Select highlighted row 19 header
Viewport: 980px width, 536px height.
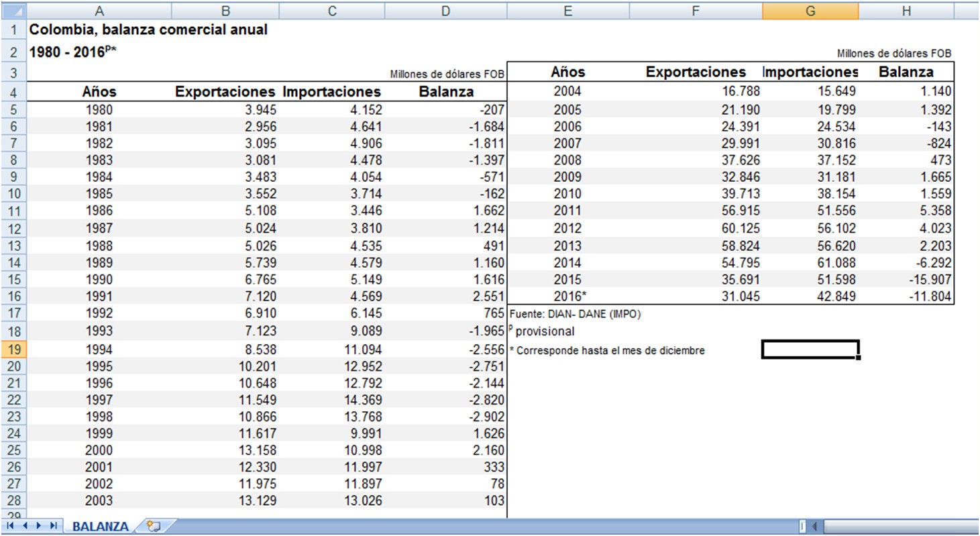pos(14,349)
